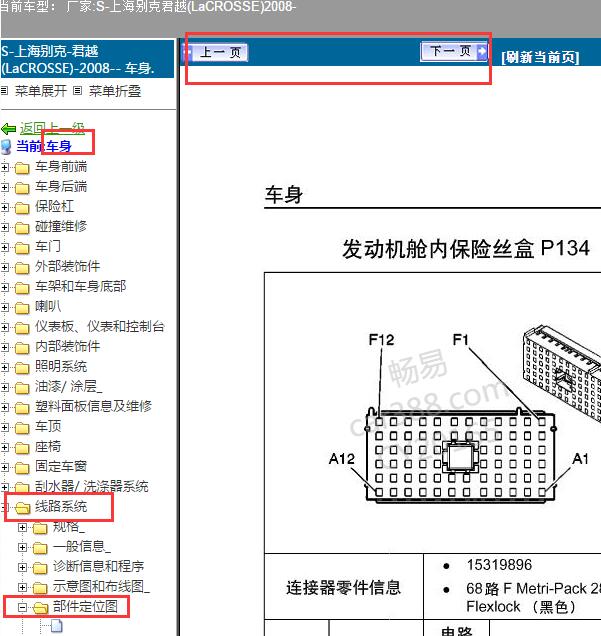Expand the 车身前端 tree node
This screenshot has height=636, width=601.
5,167
